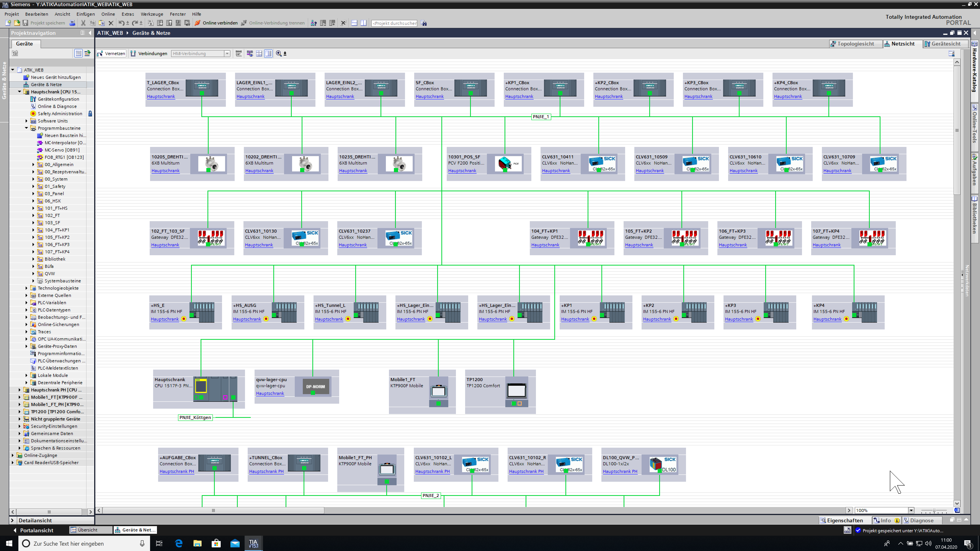
Task: Open the 100% zoom level dropdown
Action: pos(911,510)
